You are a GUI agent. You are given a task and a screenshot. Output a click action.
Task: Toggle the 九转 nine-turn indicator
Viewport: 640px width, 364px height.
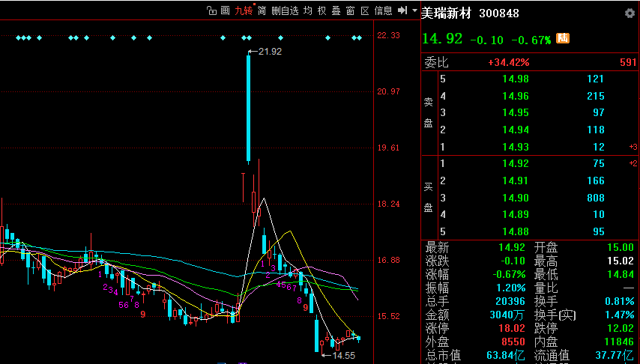pos(244,10)
